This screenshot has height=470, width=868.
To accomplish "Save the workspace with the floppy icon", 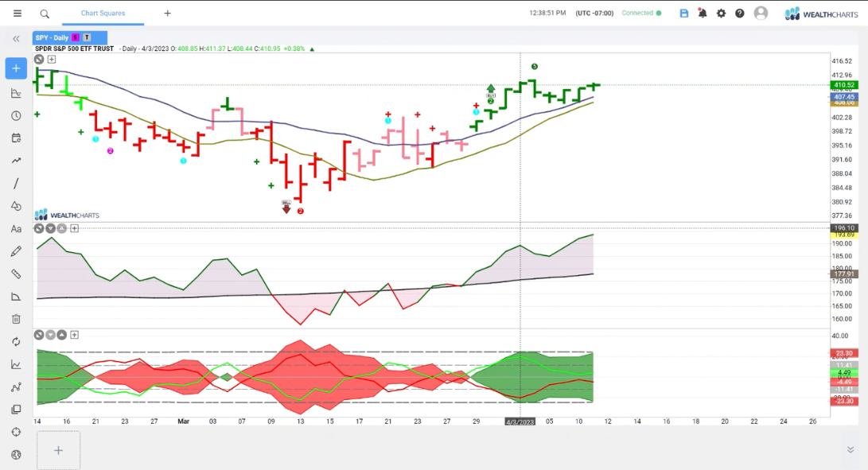I will (x=684, y=14).
